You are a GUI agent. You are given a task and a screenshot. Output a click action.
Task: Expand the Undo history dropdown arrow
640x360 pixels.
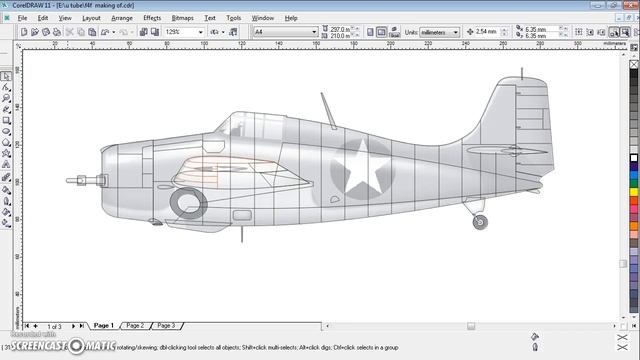click(113, 32)
